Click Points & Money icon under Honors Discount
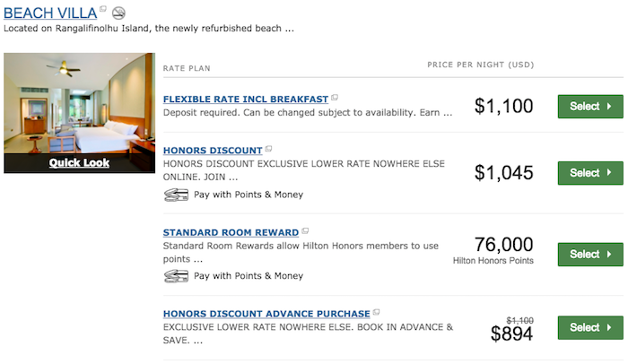Image resolution: width=628 pixels, height=364 pixels. (x=176, y=195)
